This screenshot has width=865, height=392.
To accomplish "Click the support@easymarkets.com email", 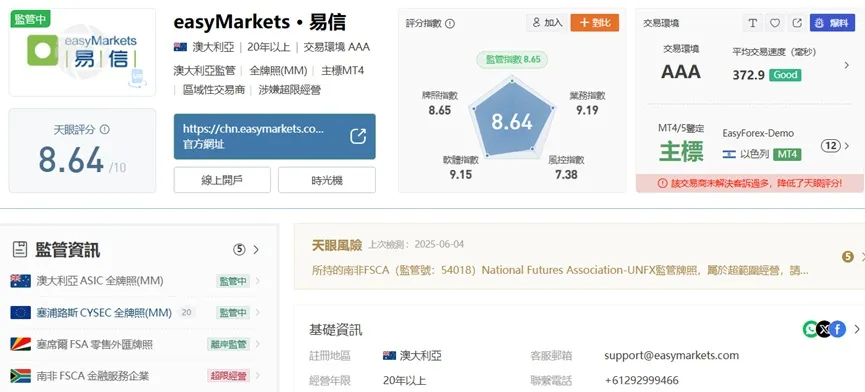I will pyautogui.click(x=671, y=356).
